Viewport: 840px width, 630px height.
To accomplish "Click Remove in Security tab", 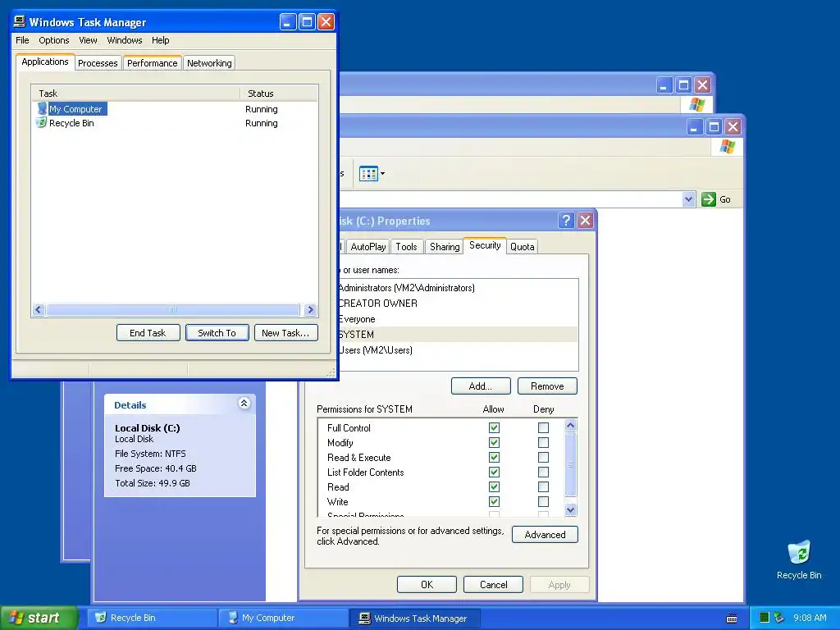I will coord(547,386).
